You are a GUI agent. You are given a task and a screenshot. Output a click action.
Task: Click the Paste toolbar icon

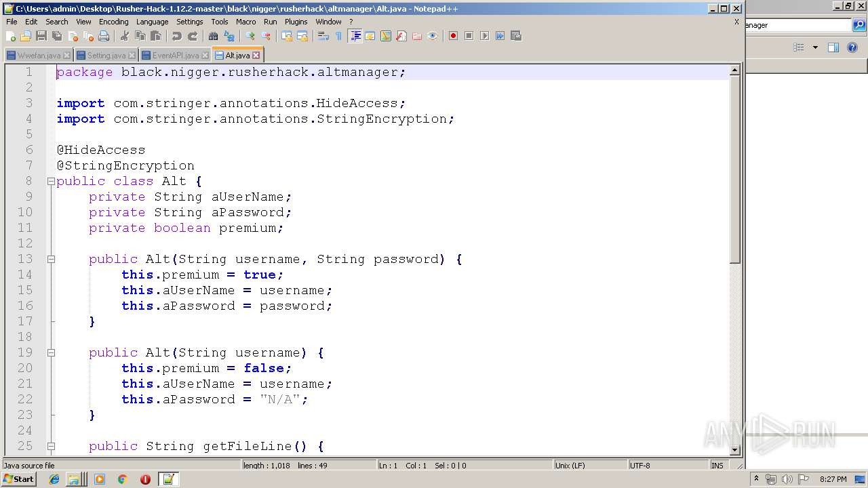155,36
